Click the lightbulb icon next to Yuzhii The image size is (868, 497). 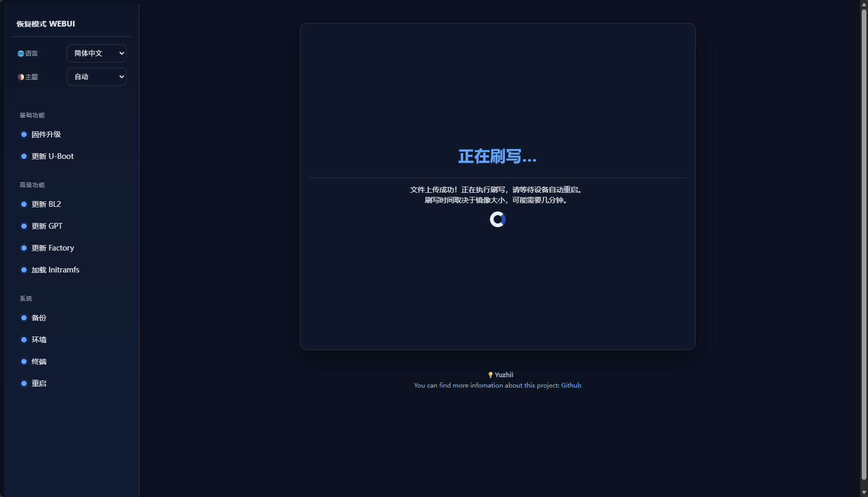click(490, 375)
